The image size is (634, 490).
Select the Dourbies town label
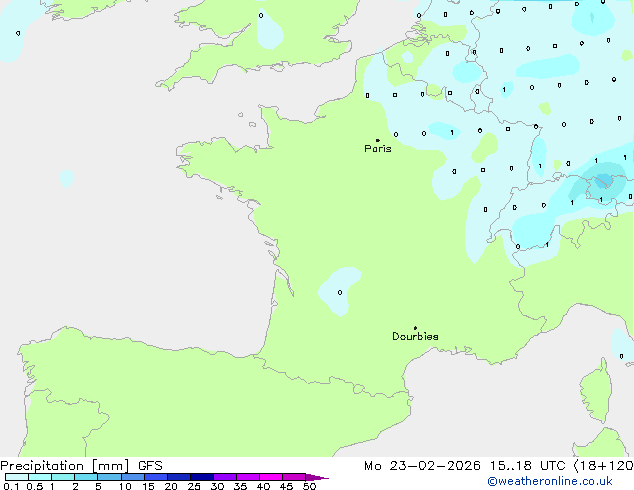coord(415,337)
